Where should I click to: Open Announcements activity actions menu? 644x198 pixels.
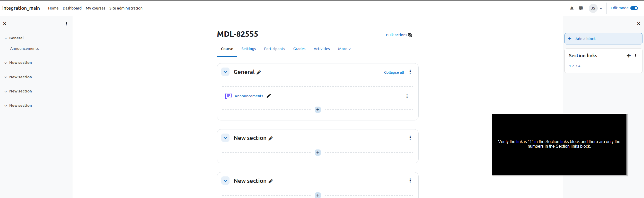point(407,96)
